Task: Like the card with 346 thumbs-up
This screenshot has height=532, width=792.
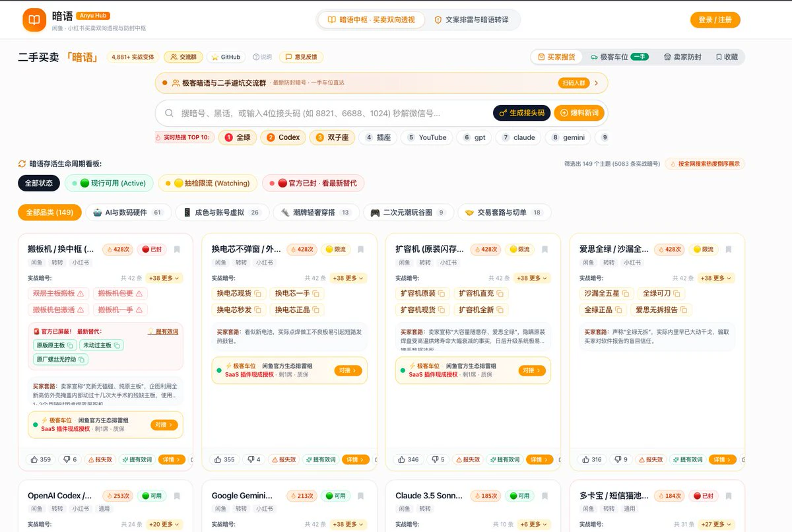Action: coord(409,459)
